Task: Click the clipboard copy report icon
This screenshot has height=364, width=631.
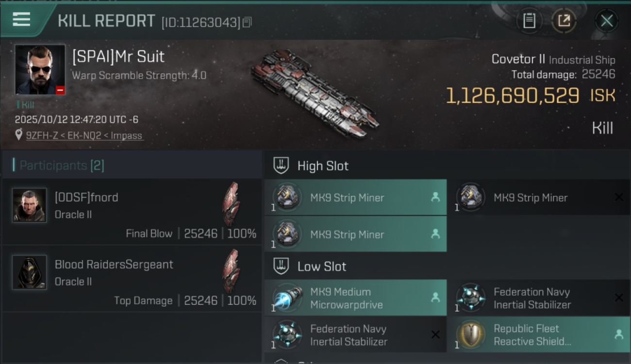Action: pyautogui.click(x=529, y=21)
